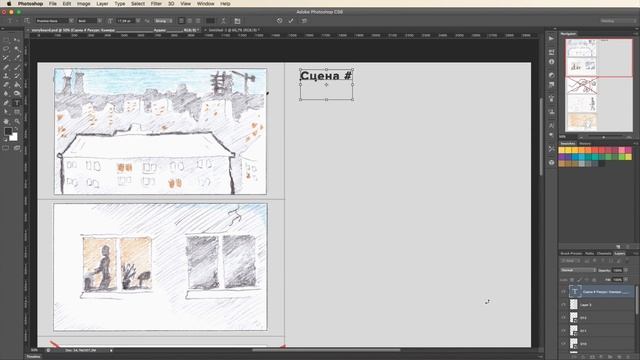Right align text in options bar

point(198,21)
